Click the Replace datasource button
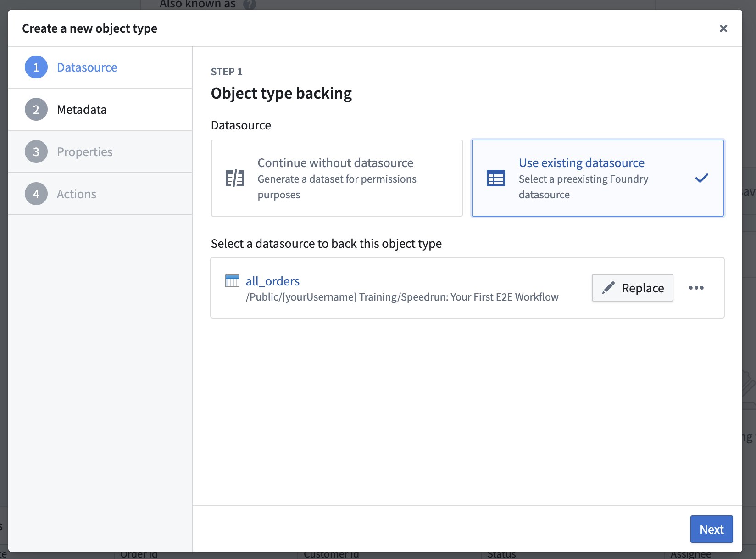This screenshot has width=756, height=559. [x=633, y=288]
